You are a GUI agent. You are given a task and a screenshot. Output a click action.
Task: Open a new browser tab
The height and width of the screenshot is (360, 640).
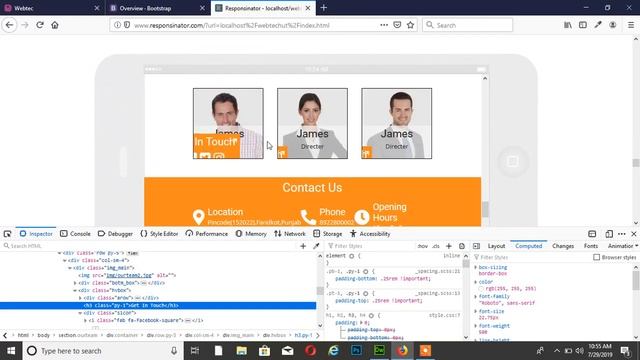[324, 8]
